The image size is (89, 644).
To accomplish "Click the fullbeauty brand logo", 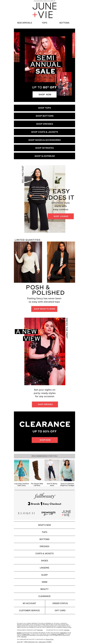I will 44,496.
